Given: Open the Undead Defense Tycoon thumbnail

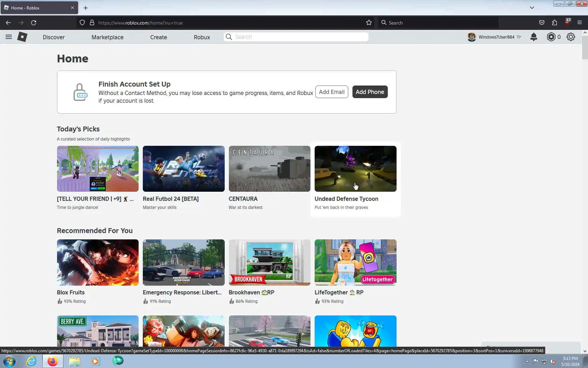Looking at the screenshot, I should click(355, 169).
